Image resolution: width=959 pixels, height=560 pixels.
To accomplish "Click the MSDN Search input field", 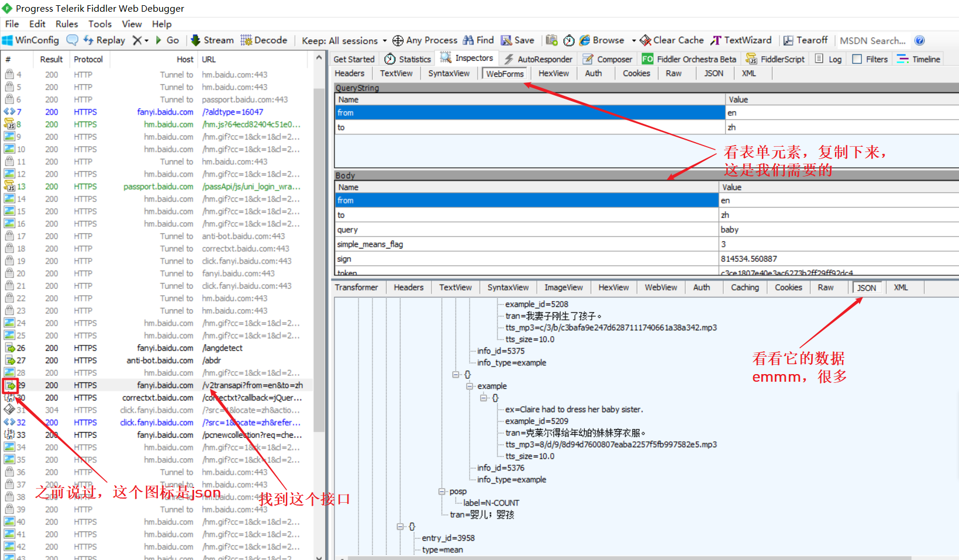I will (x=873, y=41).
